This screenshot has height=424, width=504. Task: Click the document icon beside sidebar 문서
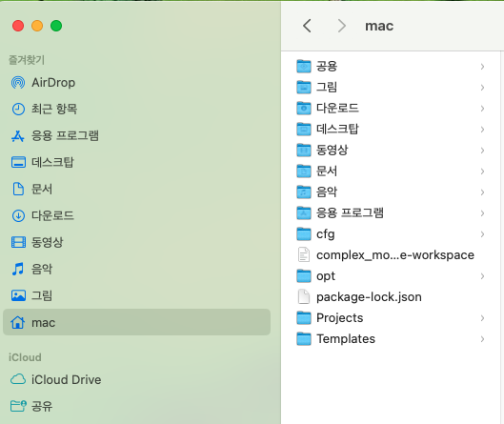coord(18,189)
